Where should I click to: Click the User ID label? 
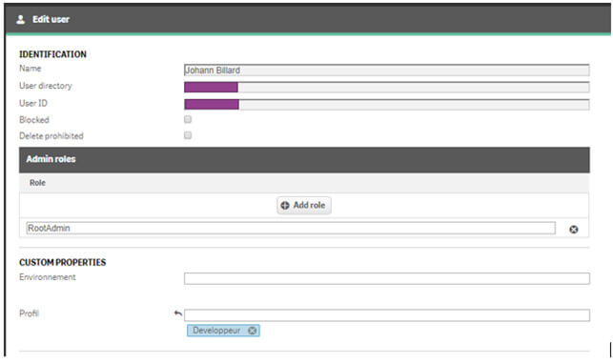pyautogui.click(x=33, y=103)
